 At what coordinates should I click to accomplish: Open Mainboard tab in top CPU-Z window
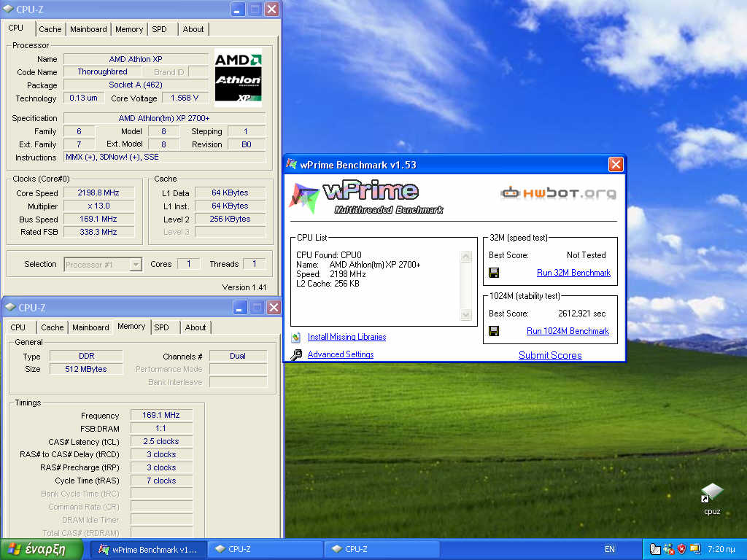(88, 29)
